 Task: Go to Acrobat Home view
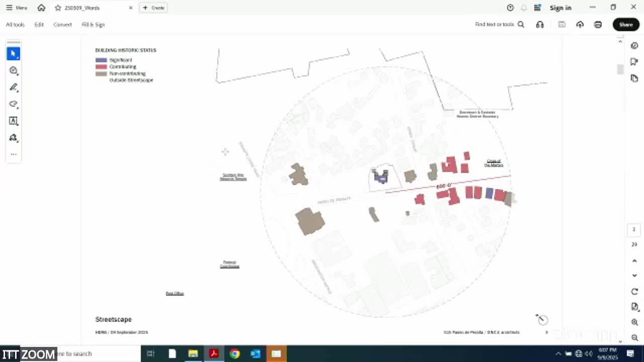pyautogui.click(x=41, y=8)
